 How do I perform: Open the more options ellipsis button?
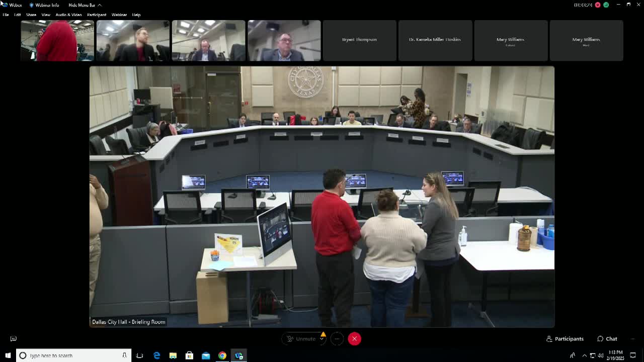(x=337, y=339)
